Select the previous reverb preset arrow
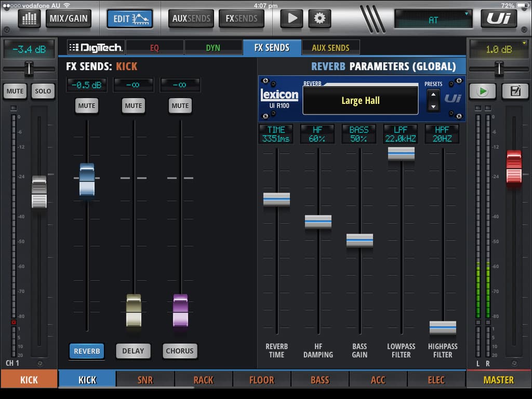532x399 pixels. pos(433,95)
